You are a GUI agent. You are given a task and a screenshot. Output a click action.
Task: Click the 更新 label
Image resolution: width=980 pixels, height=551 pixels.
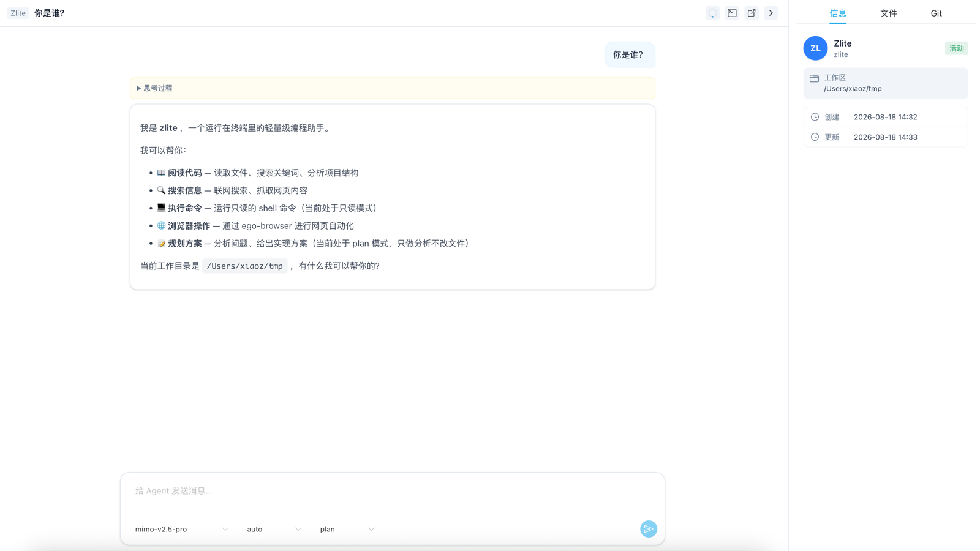pos(832,137)
